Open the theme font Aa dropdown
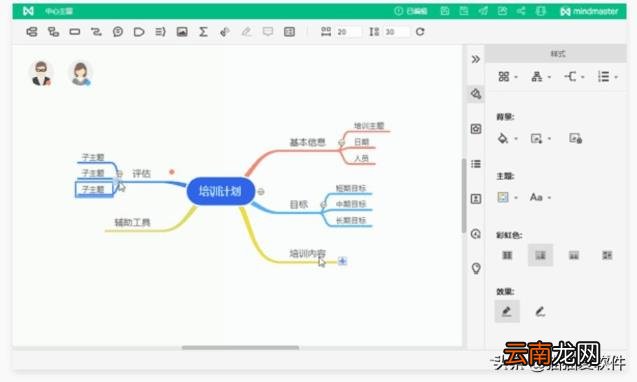Screen dimensions: 637x382 coord(540,198)
